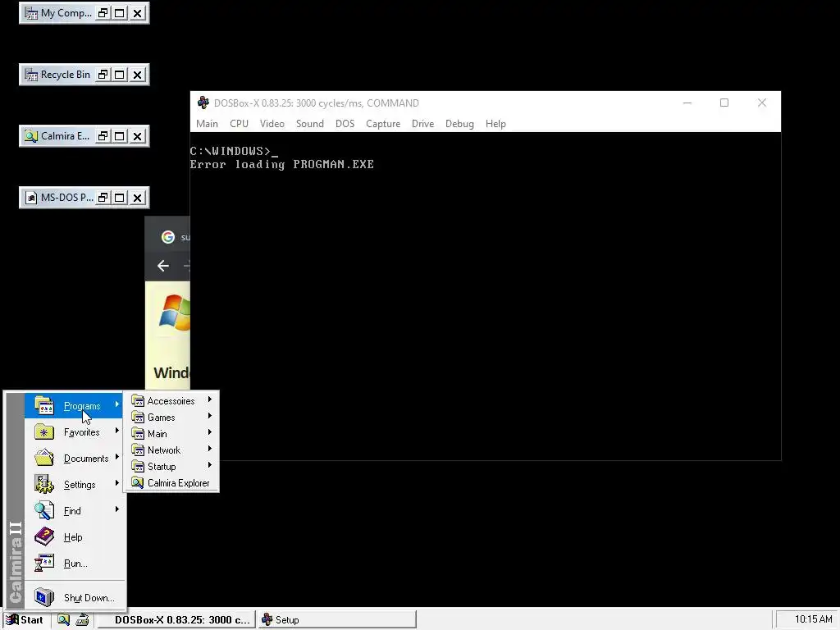Click the Startup folder icon
This screenshot has width=840, height=630.
click(138, 466)
